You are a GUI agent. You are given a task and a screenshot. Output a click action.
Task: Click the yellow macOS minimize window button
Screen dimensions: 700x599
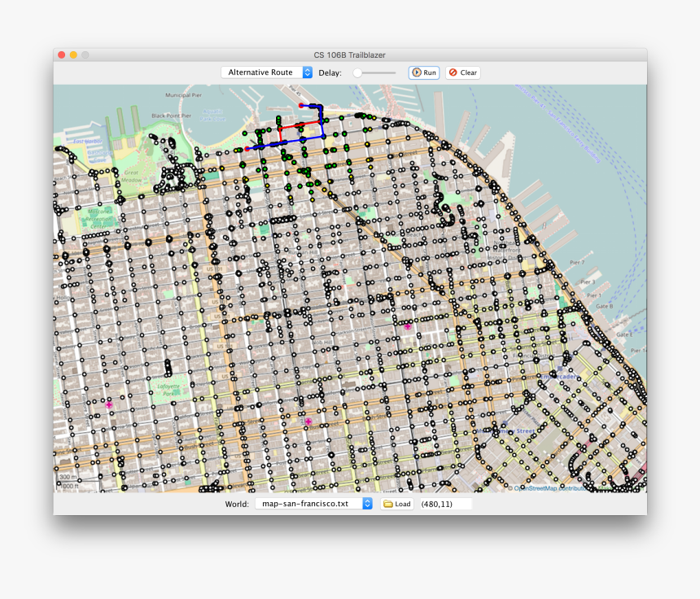click(x=73, y=55)
